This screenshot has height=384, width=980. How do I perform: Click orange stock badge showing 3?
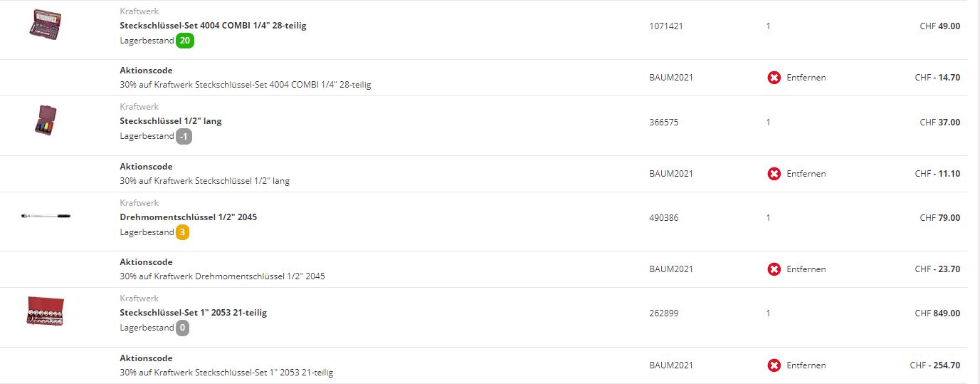pos(183,232)
